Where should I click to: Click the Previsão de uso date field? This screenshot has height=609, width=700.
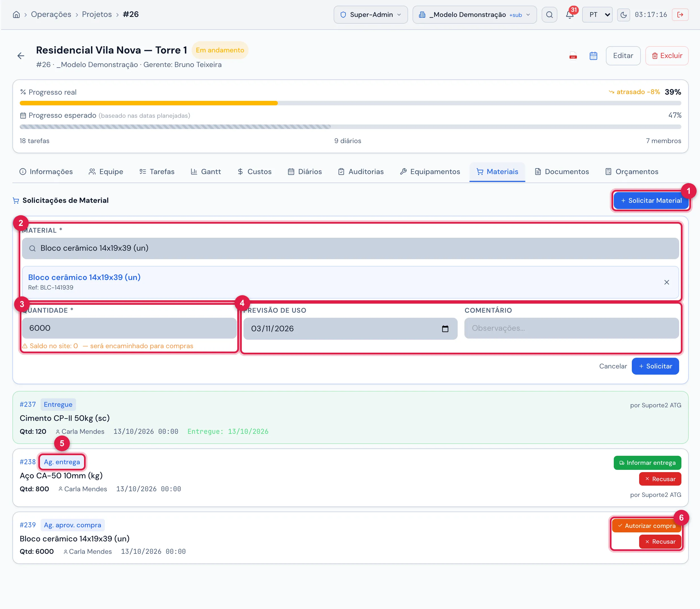click(350, 329)
